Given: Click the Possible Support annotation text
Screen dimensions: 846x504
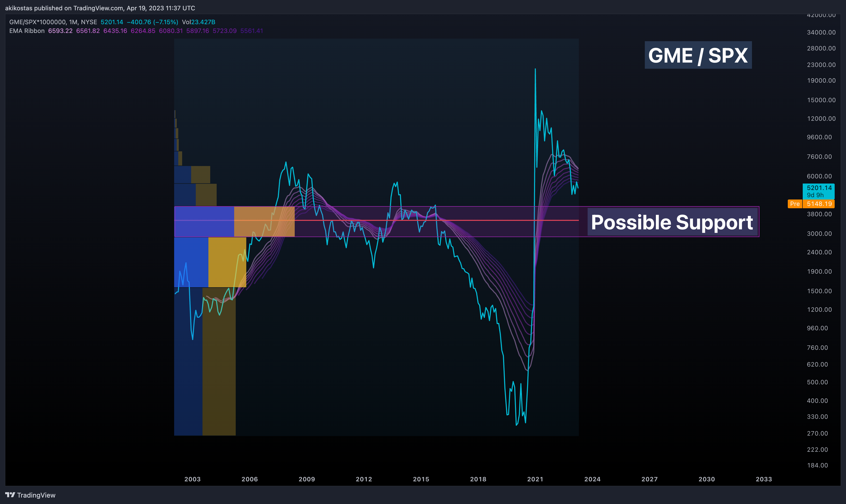Looking at the screenshot, I should point(672,222).
